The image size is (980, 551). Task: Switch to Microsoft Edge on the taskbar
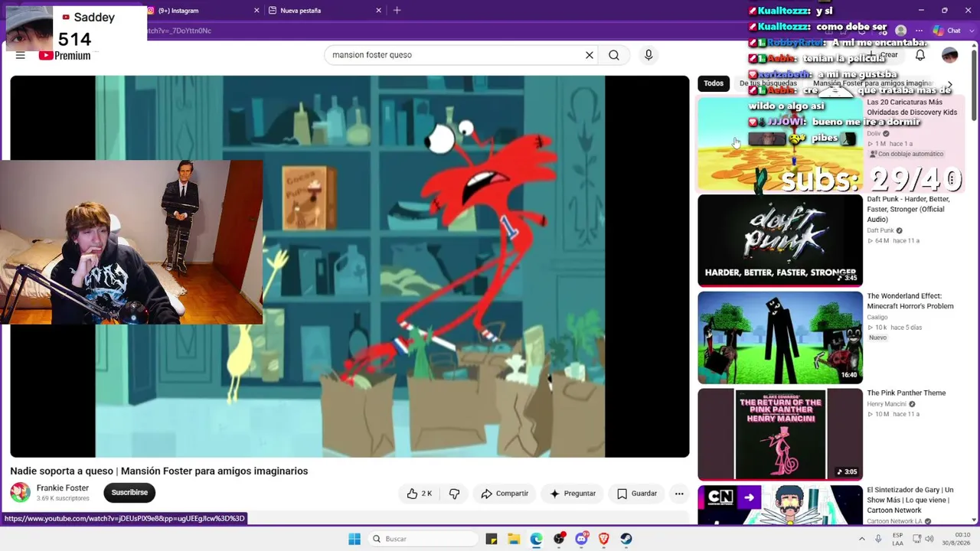coord(536,539)
